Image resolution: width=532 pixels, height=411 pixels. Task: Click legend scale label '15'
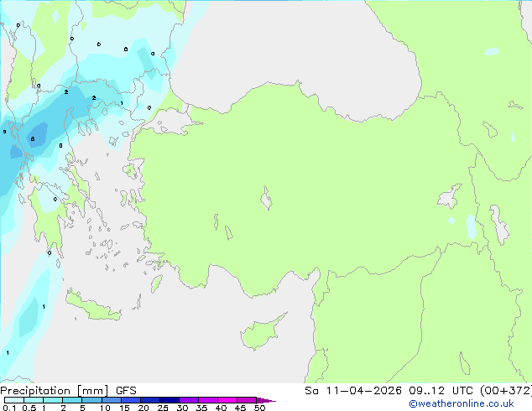pyautogui.click(x=124, y=408)
